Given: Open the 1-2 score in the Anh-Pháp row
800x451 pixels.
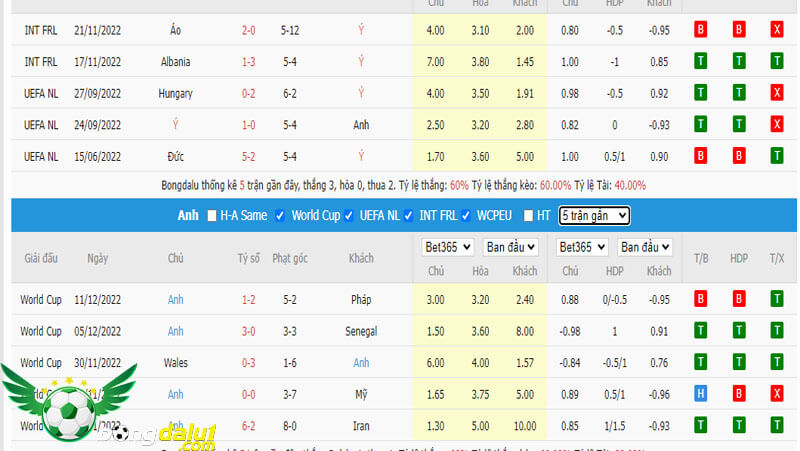Looking at the screenshot, I should tap(248, 299).
